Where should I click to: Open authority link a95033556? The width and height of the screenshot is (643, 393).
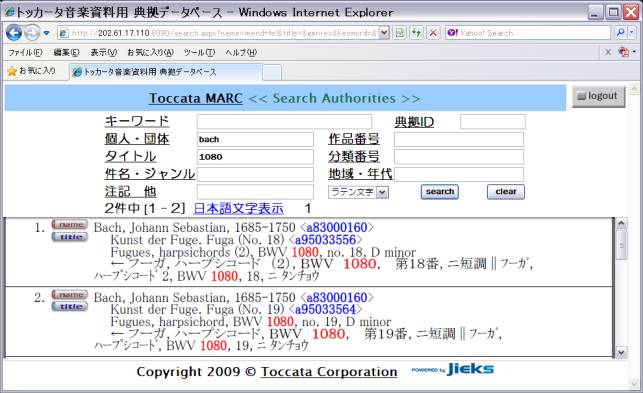[x=325, y=240]
